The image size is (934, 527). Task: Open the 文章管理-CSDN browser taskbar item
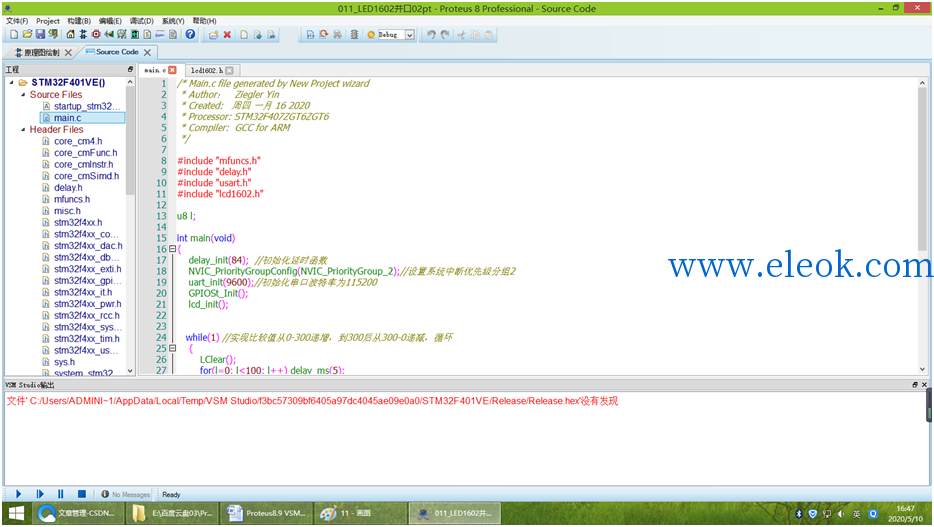79,513
